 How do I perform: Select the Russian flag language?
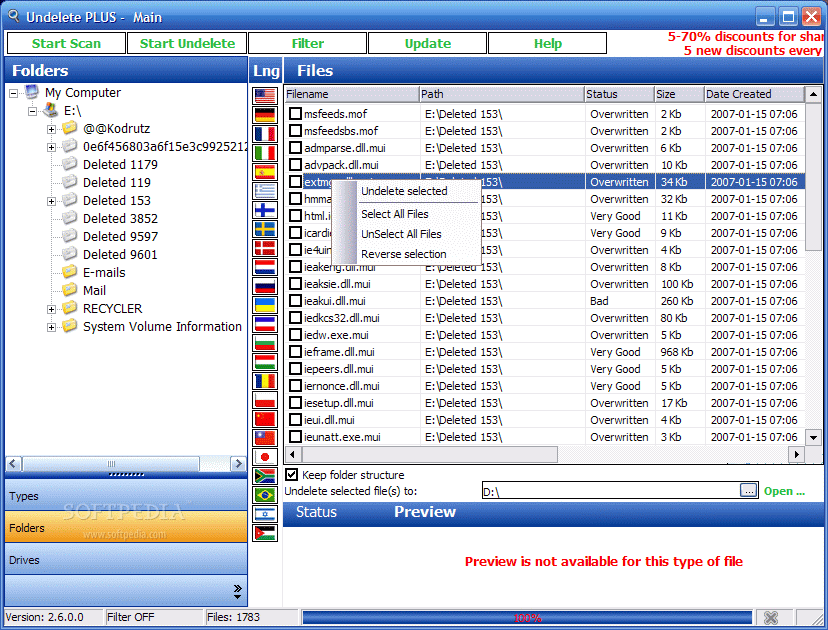pos(265,286)
